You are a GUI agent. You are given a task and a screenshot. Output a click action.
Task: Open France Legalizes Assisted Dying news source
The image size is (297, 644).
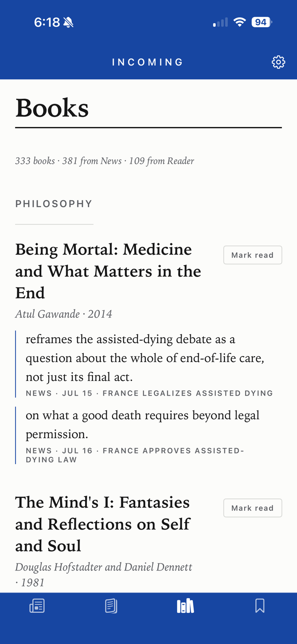point(188,393)
